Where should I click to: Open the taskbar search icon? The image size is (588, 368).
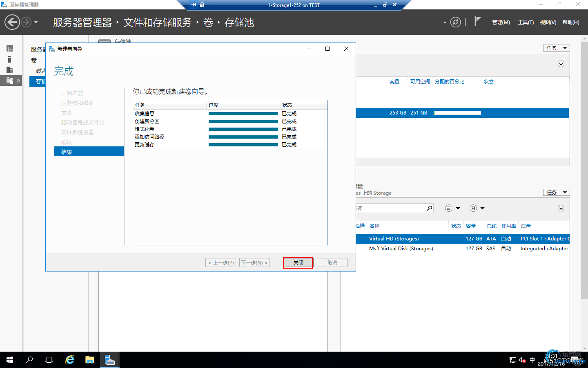click(29, 360)
